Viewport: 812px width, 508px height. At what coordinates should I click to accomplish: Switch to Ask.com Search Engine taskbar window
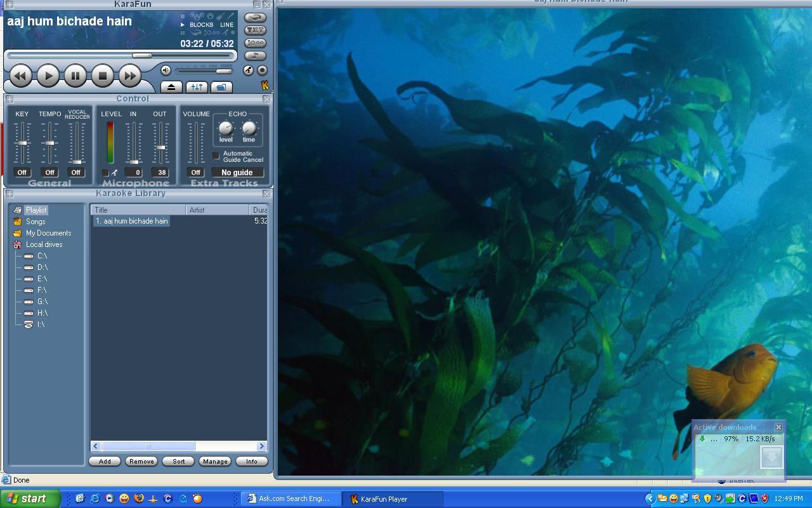tap(291, 499)
